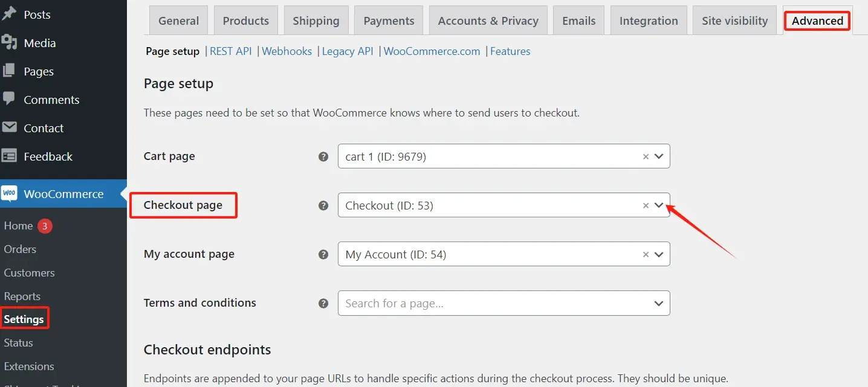The height and width of the screenshot is (387, 868).
Task: Go to the Site visibility tab
Action: point(734,21)
